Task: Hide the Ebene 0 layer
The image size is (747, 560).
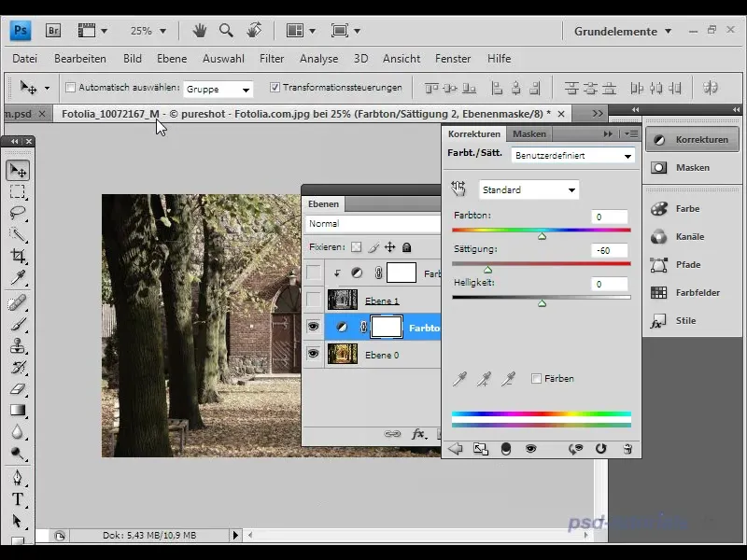Action: [x=313, y=354]
